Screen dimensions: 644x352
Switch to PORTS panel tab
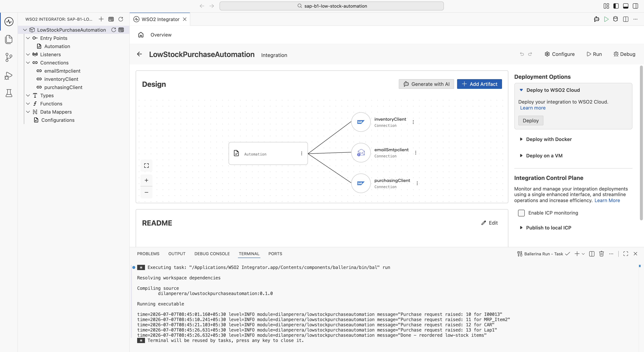pos(275,253)
